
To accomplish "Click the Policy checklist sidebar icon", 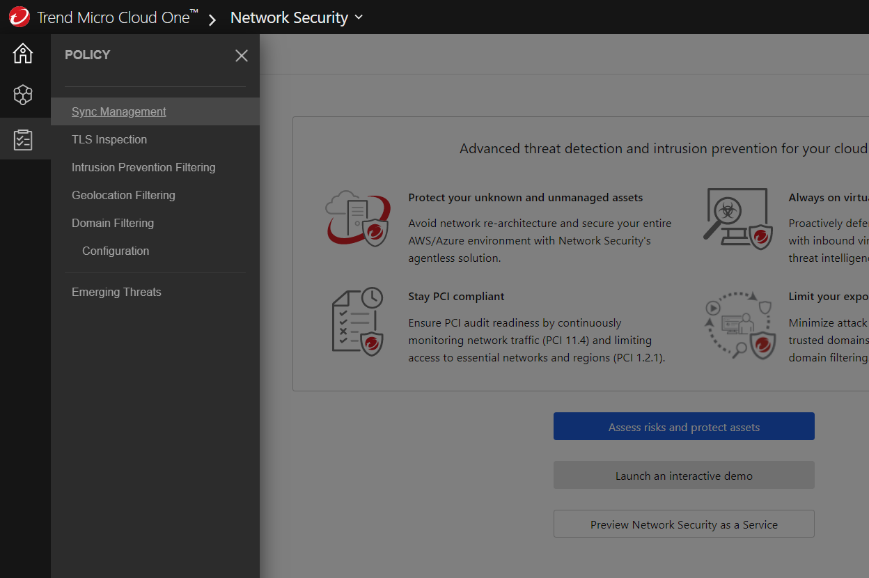I will click(23, 140).
